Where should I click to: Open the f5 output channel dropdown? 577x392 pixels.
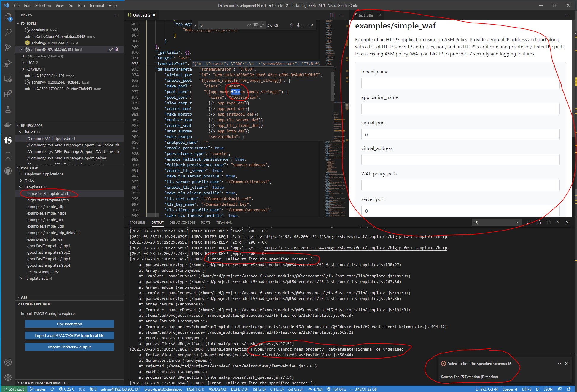coord(497,222)
